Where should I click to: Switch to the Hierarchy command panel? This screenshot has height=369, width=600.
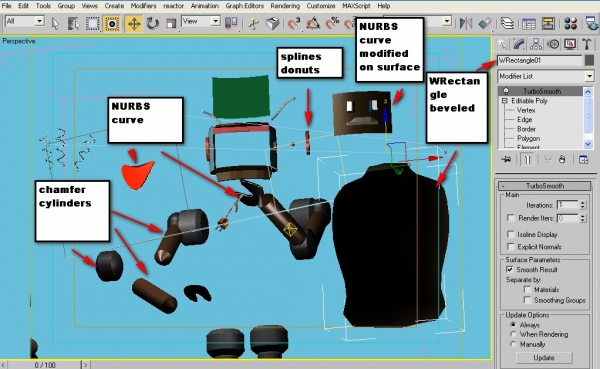tap(536, 44)
